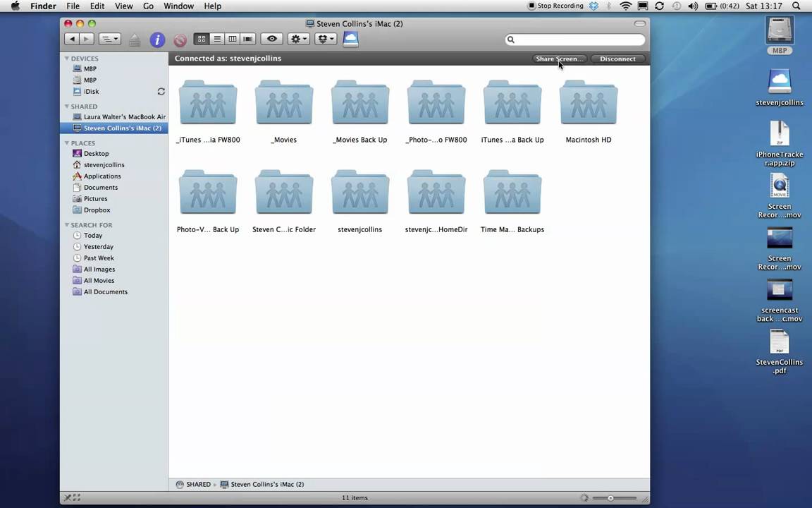Image resolution: width=812 pixels, height=508 pixels.
Task: Select Steven Collins's iMac (2) in sidebar
Action: click(114, 128)
